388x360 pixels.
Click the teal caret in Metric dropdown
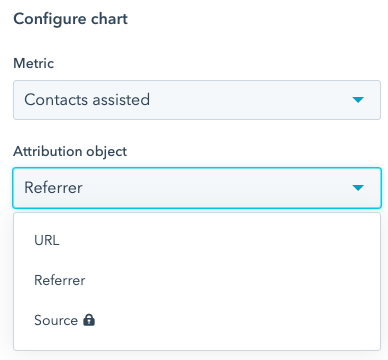pos(358,100)
